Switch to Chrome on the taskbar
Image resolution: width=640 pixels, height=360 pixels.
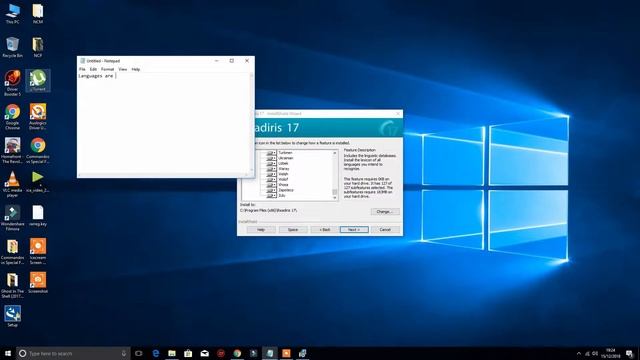pyautogui.click(x=237, y=353)
